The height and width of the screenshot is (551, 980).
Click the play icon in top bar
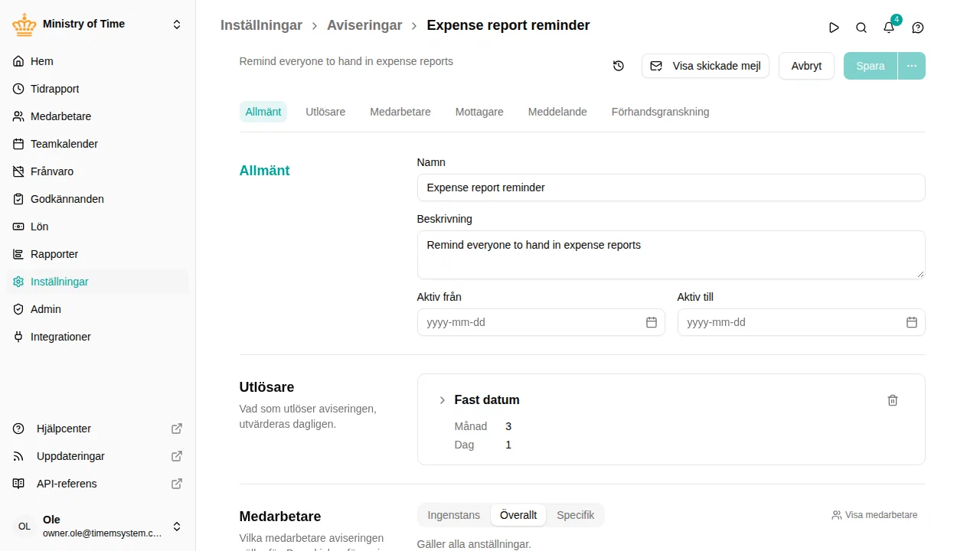pyautogui.click(x=834, y=28)
